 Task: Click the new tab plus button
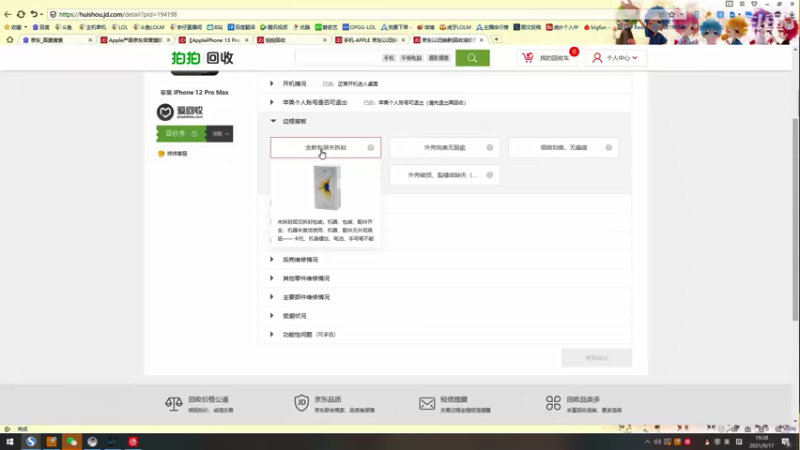(x=496, y=39)
